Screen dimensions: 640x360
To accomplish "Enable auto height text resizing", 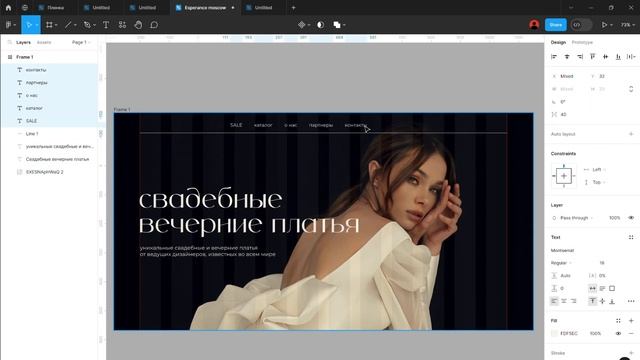I will pos(602,289).
